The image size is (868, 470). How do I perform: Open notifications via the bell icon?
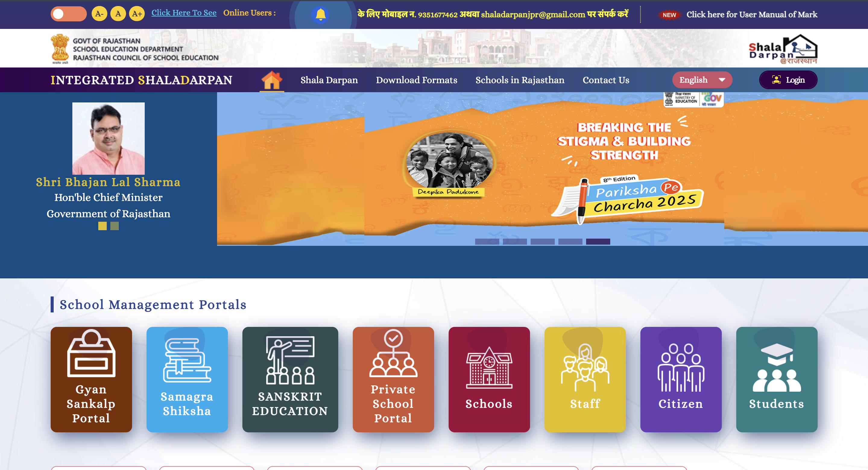click(320, 14)
